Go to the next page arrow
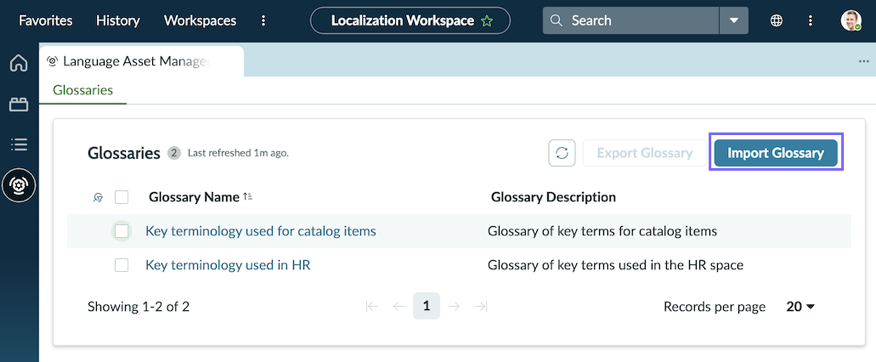Screen dimensions: 876x362 pyautogui.click(x=454, y=306)
